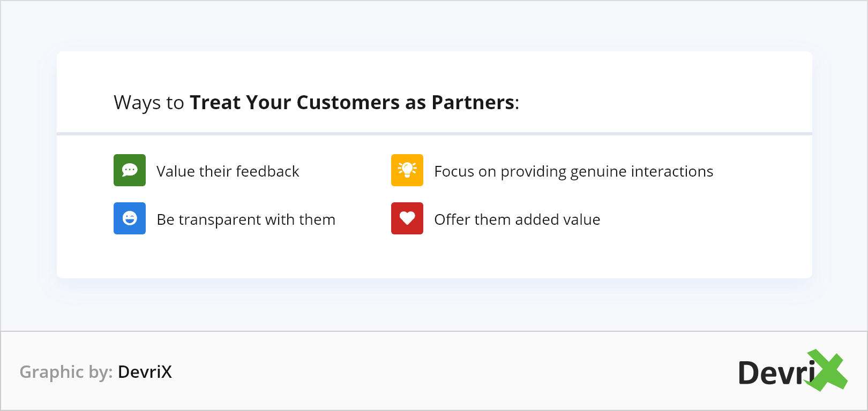Click the "Graphic by:" label
Image resolution: width=868 pixels, height=411 pixels.
(x=66, y=372)
